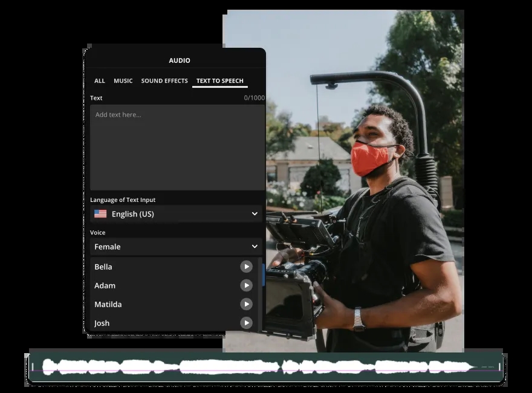
Task: Play the Matilda voice preview
Action: [x=246, y=304]
